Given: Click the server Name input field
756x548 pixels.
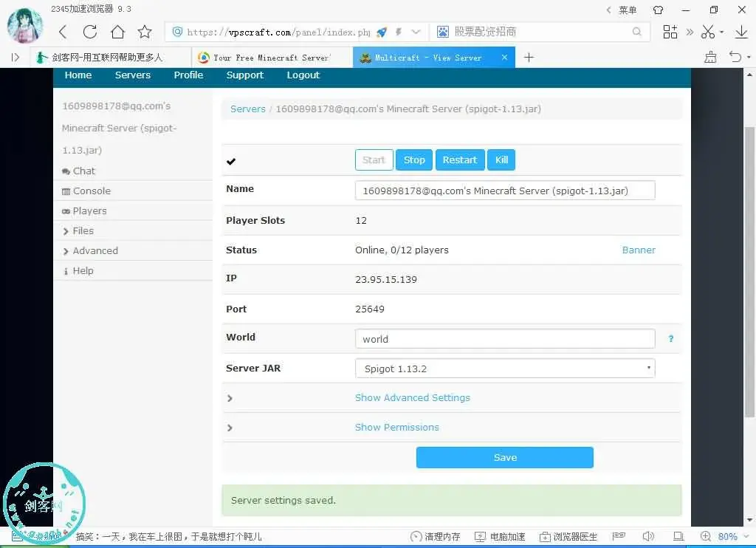Looking at the screenshot, I should pos(505,191).
